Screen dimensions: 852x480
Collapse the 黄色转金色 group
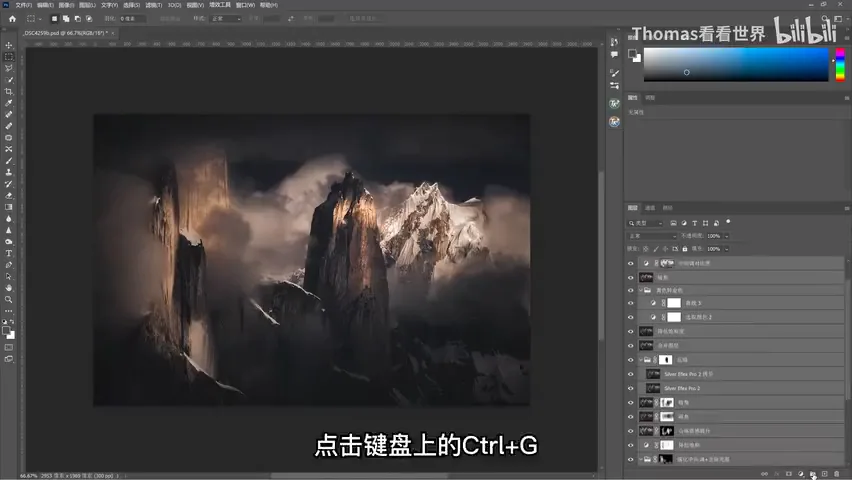(x=641, y=290)
